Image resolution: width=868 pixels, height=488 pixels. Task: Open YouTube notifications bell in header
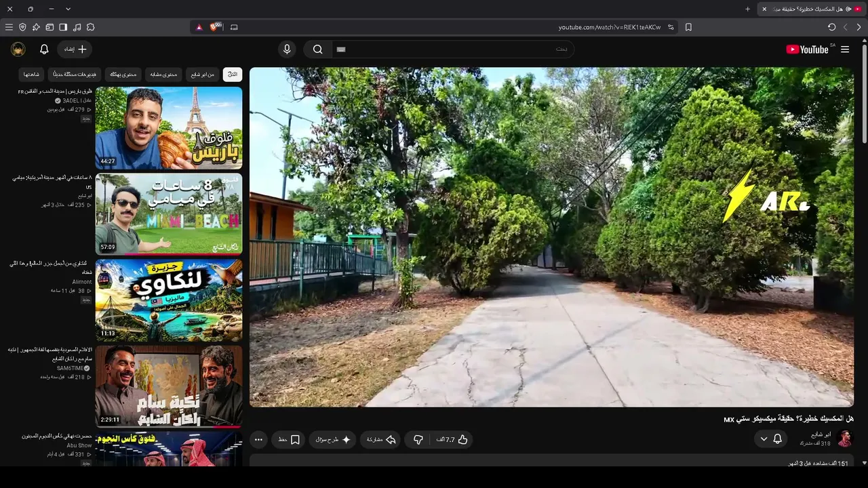click(x=44, y=49)
